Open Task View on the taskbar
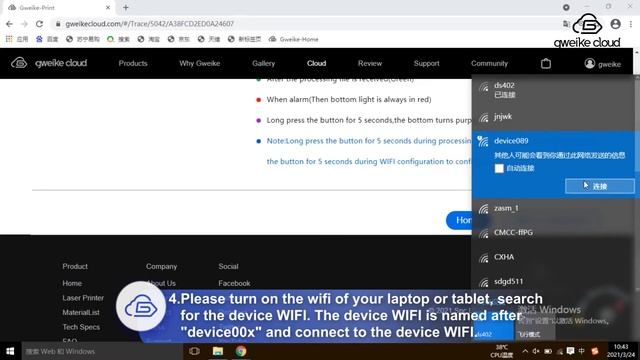Image resolution: width=640 pixels, height=360 pixels. (x=194, y=351)
